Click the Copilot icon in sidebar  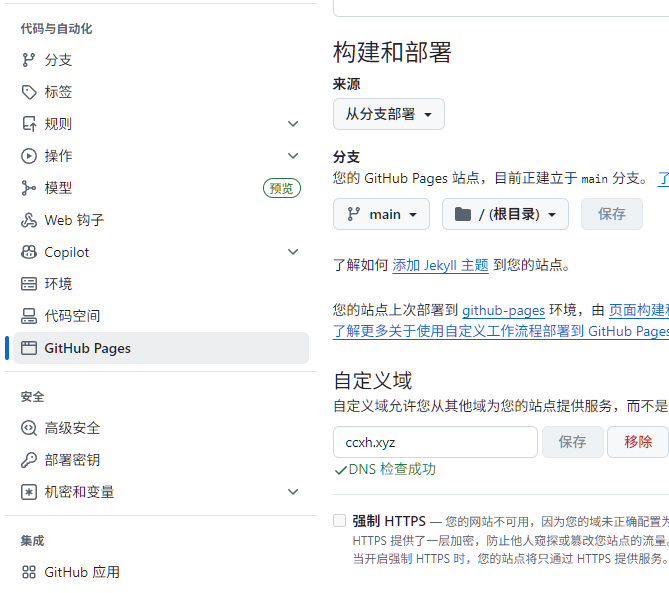28,252
